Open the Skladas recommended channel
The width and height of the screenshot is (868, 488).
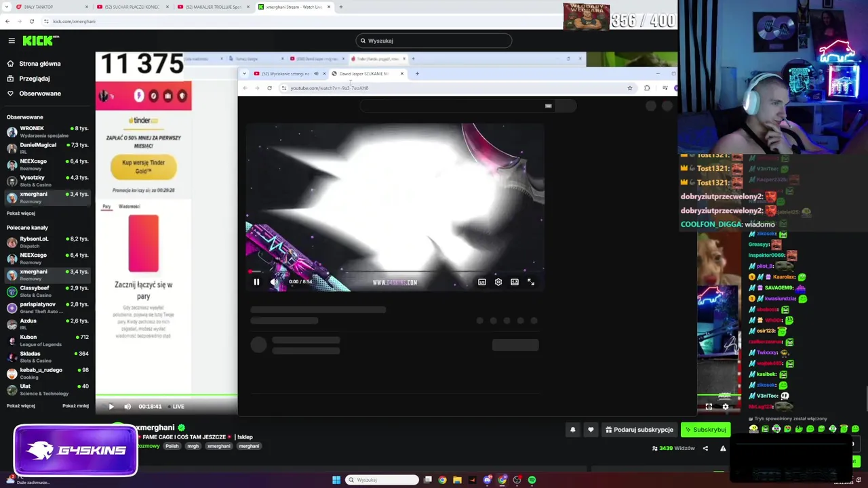[x=47, y=356]
